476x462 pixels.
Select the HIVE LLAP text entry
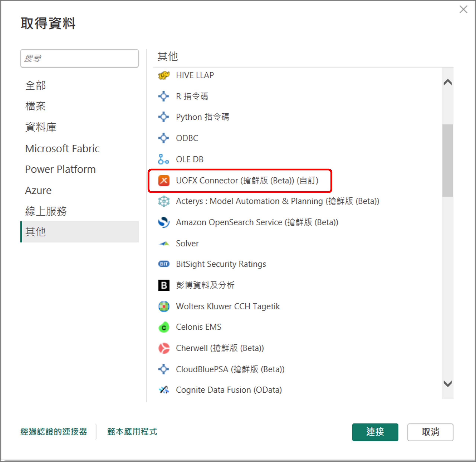tap(195, 75)
